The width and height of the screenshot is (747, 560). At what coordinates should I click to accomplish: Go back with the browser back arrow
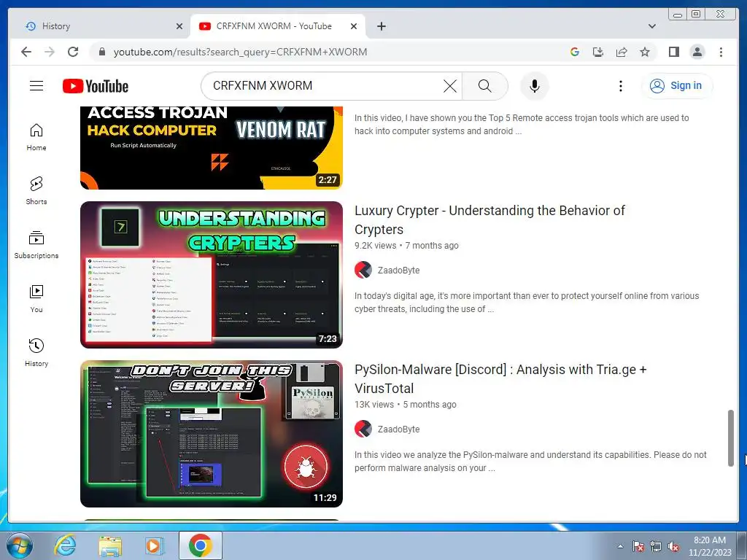pyautogui.click(x=26, y=52)
